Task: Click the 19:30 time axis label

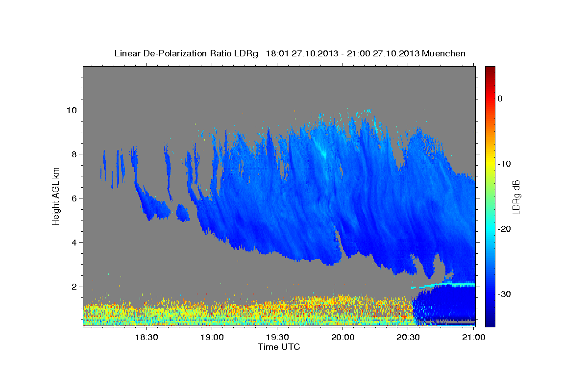Action: (277, 337)
